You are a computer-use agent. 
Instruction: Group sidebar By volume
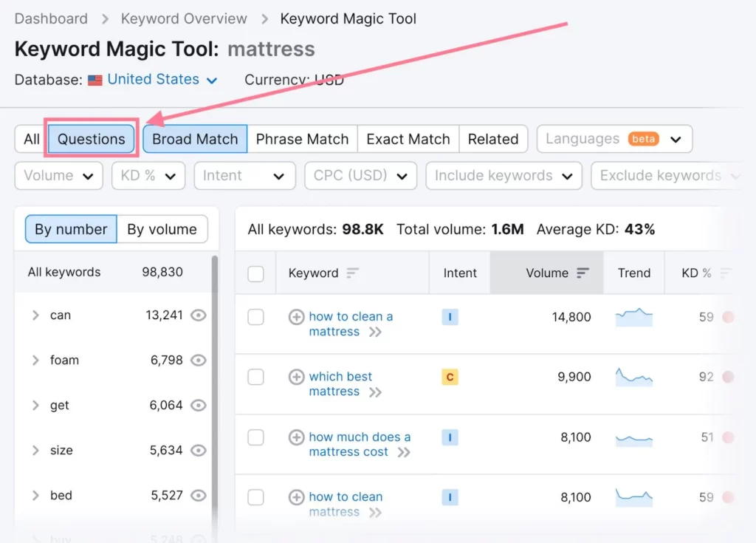tap(162, 229)
